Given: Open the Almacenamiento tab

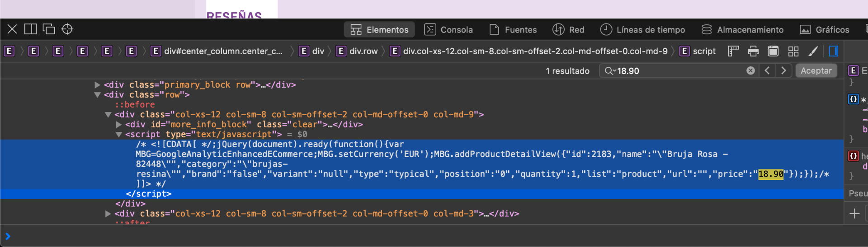Looking at the screenshot, I should click(x=742, y=30).
